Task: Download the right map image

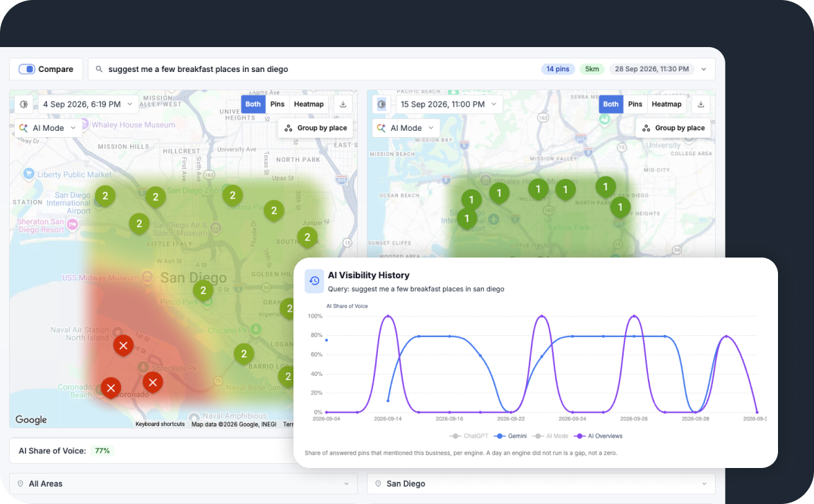Action: [700, 105]
